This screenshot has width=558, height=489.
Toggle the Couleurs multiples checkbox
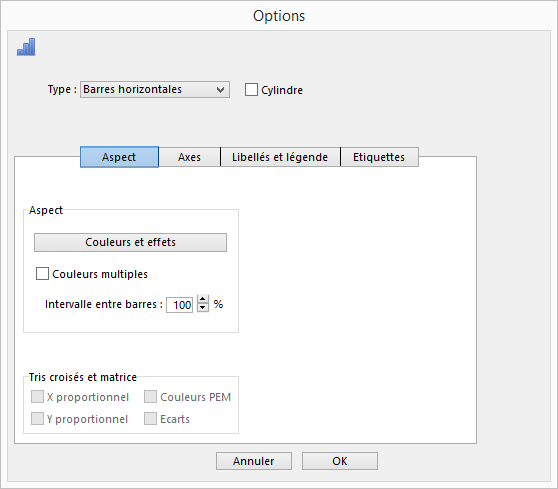pos(42,274)
